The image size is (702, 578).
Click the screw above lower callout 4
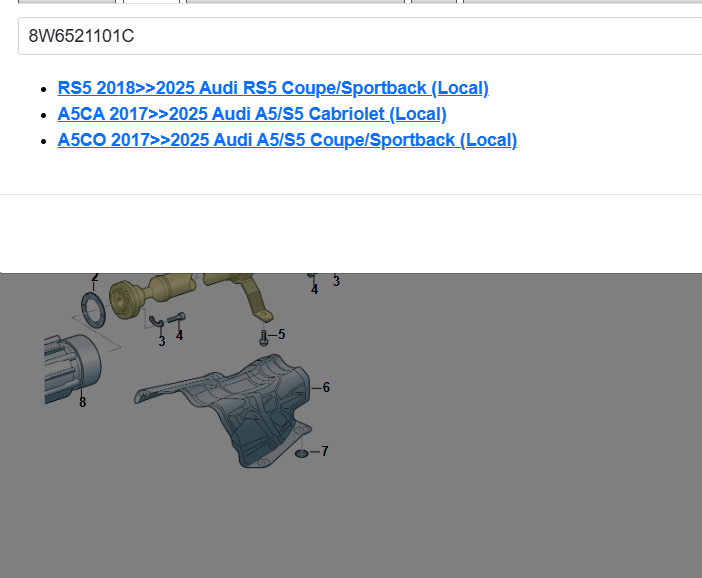click(177, 318)
